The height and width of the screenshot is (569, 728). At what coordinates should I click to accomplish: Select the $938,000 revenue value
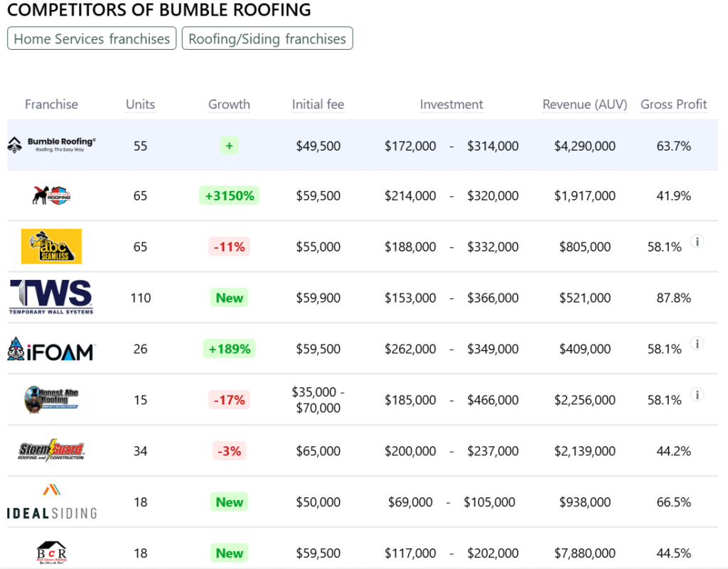coord(584,502)
